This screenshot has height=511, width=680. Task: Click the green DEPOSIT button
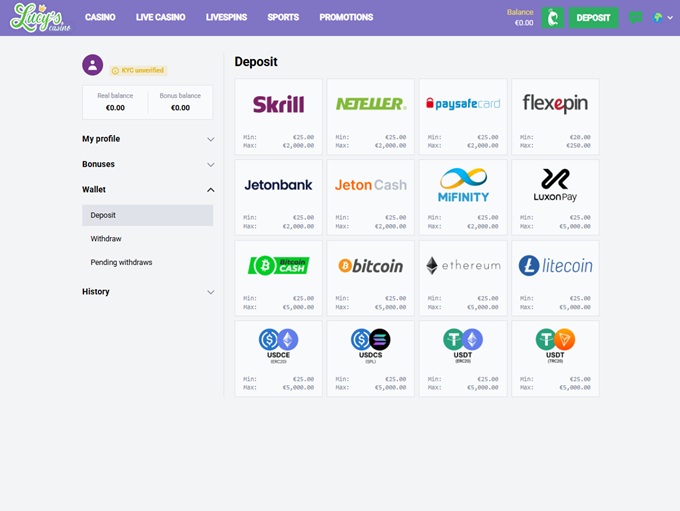593,18
